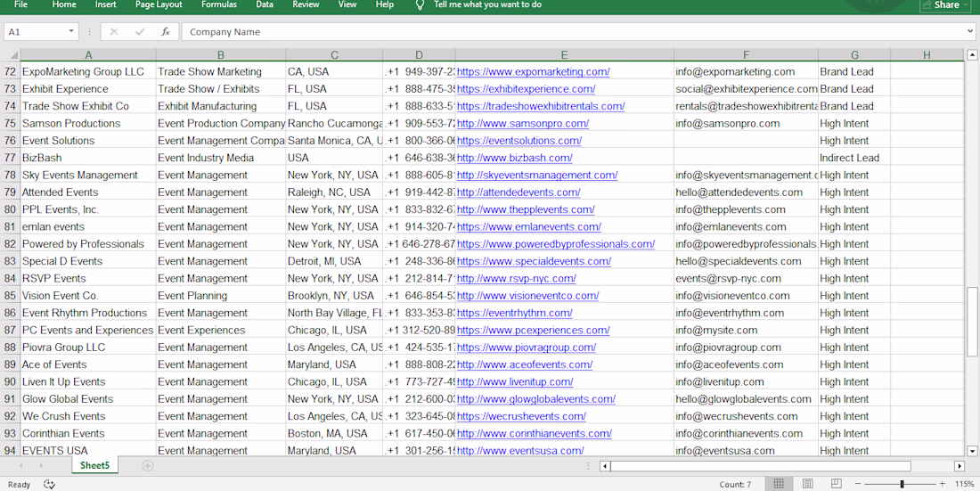
Task: Click the lightbulb Tell me icon
Action: (421, 5)
